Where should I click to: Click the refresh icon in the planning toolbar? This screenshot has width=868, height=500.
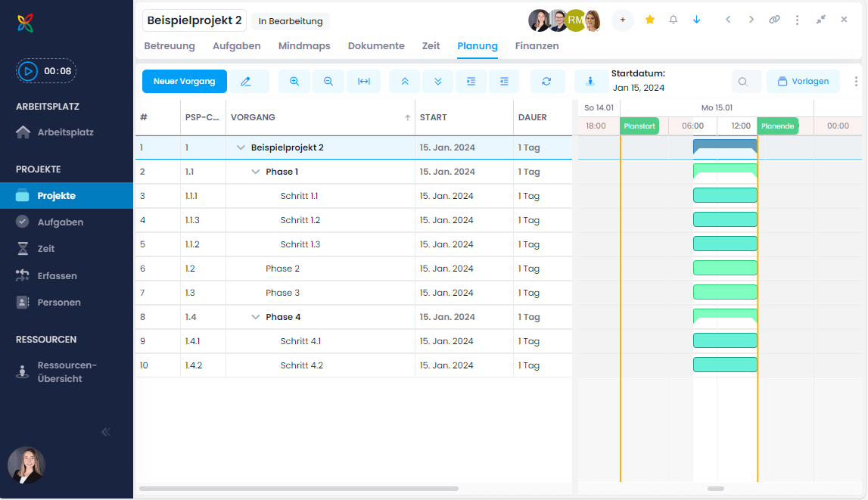click(x=547, y=81)
